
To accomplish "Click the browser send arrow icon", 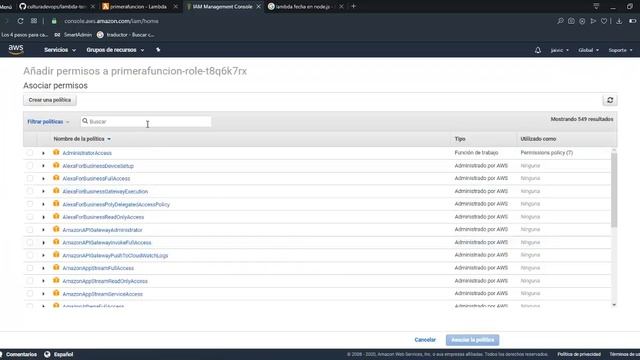I will pyautogui.click(x=593, y=21).
